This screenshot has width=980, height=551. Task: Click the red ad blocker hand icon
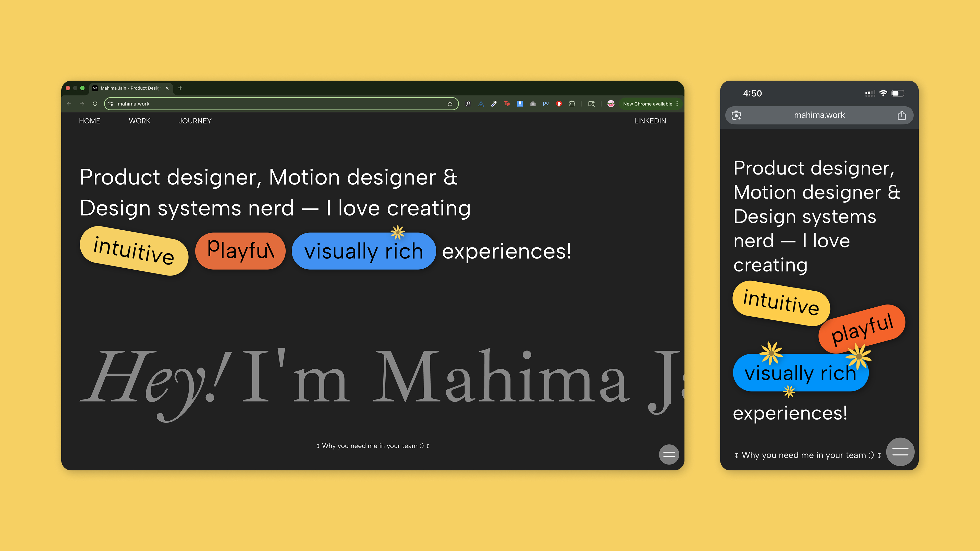pos(559,104)
